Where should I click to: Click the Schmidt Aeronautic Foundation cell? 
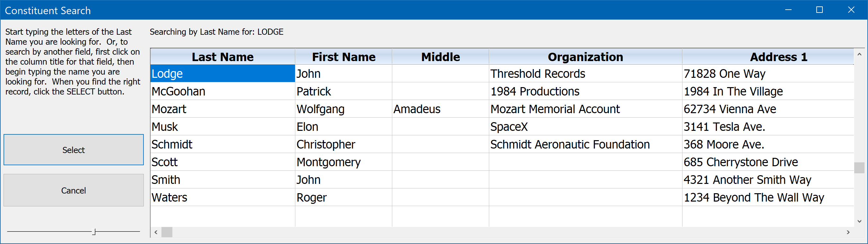pos(585,144)
